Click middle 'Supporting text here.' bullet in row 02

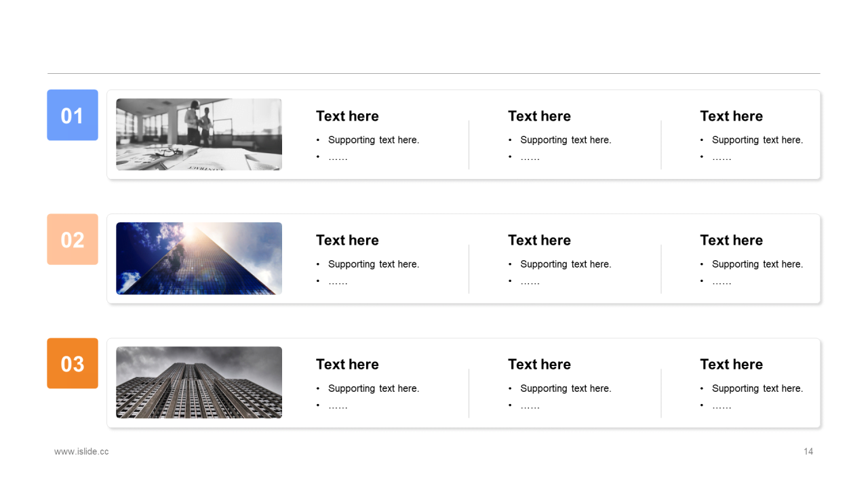[x=566, y=264]
